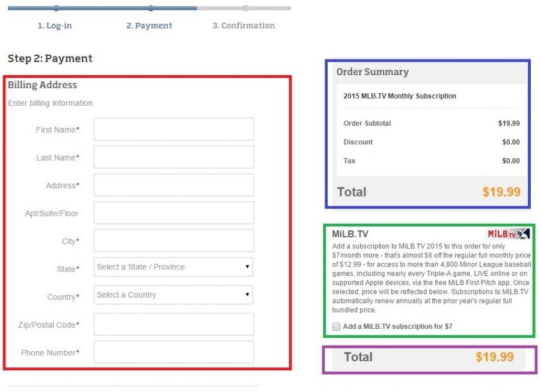
Task: Click the Last Name field label
Action: click(58, 158)
